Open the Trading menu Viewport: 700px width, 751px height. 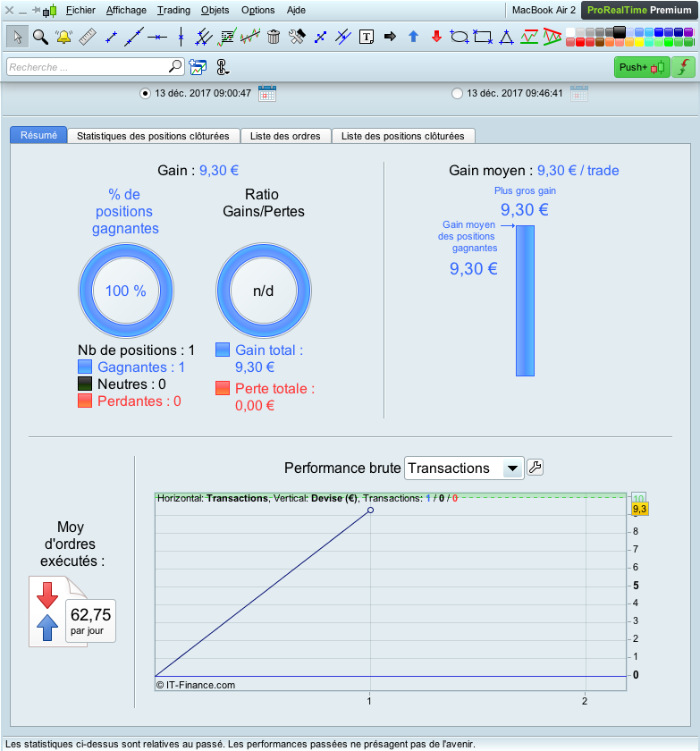[173, 10]
